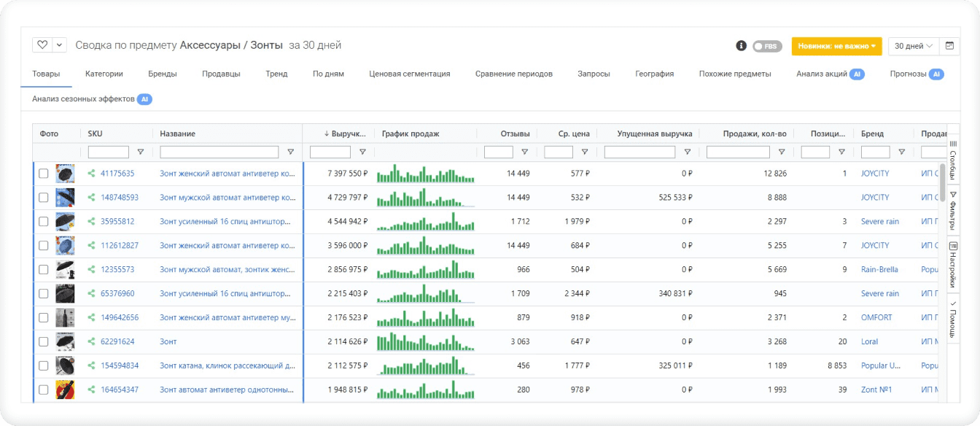The height and width of the screenshot is (426, 980).
Task: Open the calendar date picker icon
Action: click(949, 46)
